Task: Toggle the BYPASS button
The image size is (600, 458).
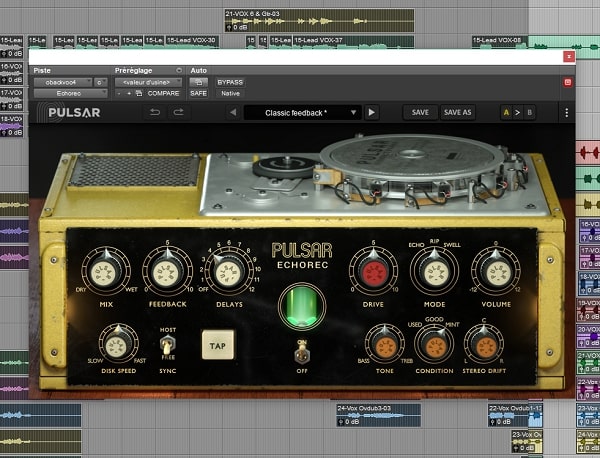Action: coord(230,82)
